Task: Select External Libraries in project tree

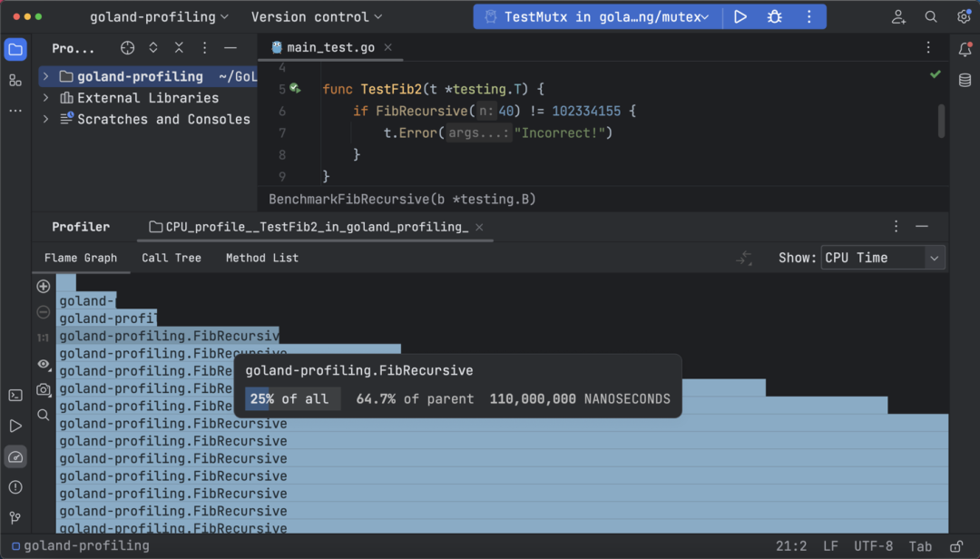Action: click(148, 97)
